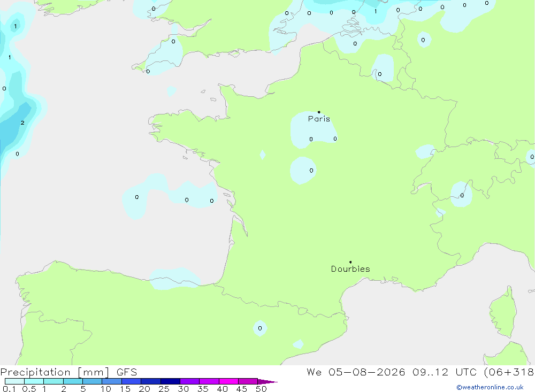Image resolution: width=535 pixels, height=392 pixels.
Task: Select the lightest cyan 0.1 legend swatch
Action: point(14,381)
